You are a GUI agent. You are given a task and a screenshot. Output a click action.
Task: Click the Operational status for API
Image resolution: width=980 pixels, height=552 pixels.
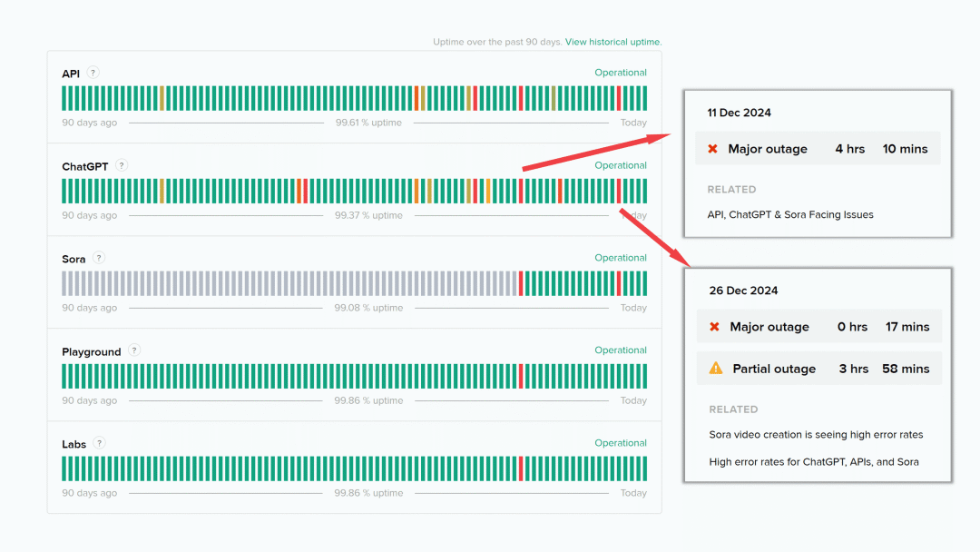tap(621, 73)
